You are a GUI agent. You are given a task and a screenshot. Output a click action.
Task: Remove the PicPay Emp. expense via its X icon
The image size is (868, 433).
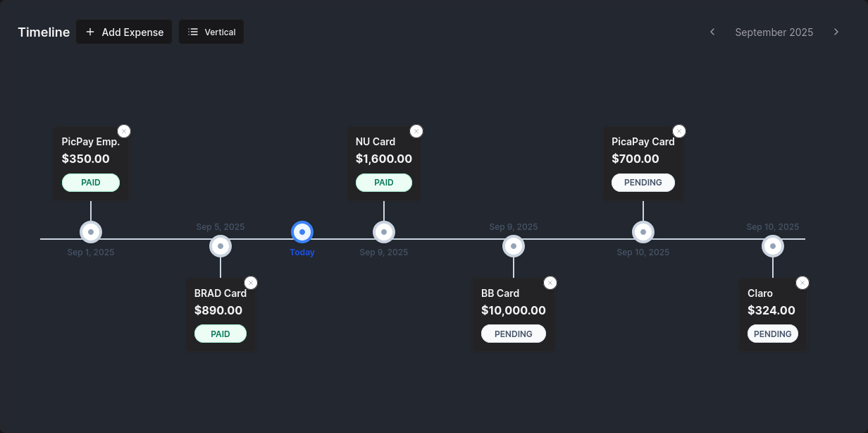point(124,130)
